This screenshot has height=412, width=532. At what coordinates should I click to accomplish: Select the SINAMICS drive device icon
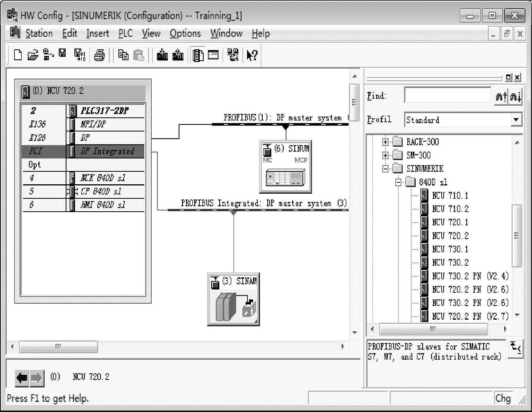[x=233, y=299]
